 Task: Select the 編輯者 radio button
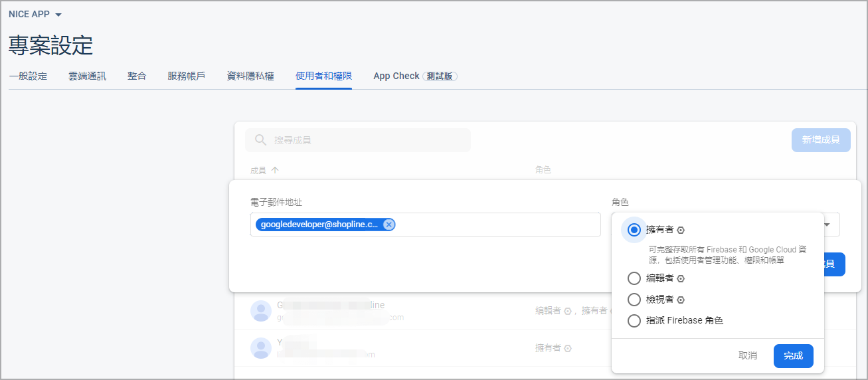pos(634,278)
